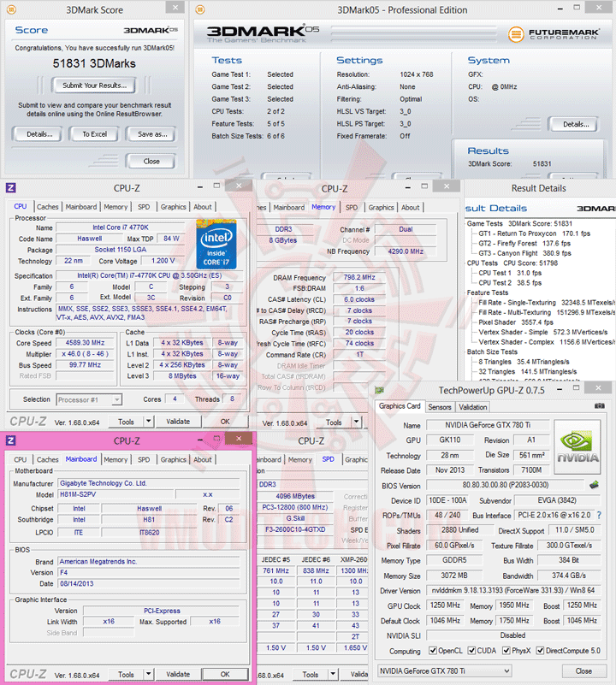Click the DRAM Frequency value 798.2 MHz
Viewport: 616px width, 685px height.
point(359,277)
